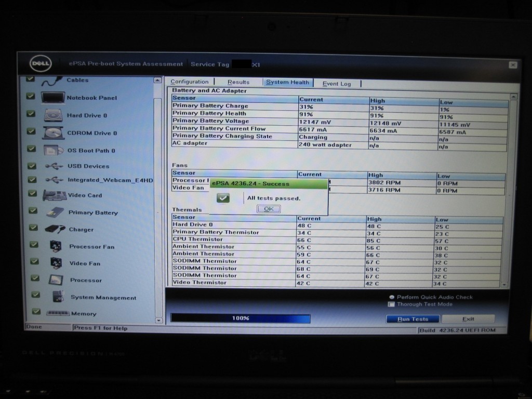
Task: Close the ePSA window
Action: coord(513,65)
